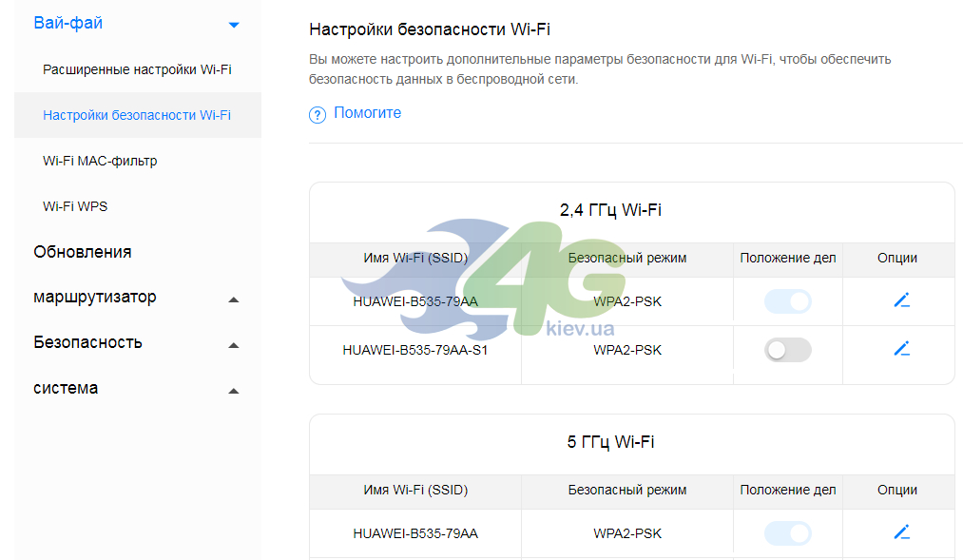Expand the система section arrow
The height and width of the screenshot is (560, 963).
[x=233, y=391]
